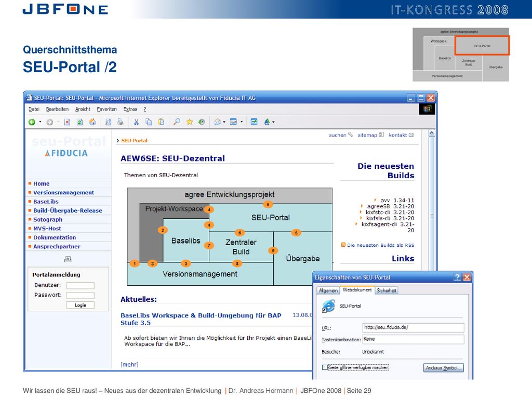Open dropdown arrow next to Forward button

(58, 122)
